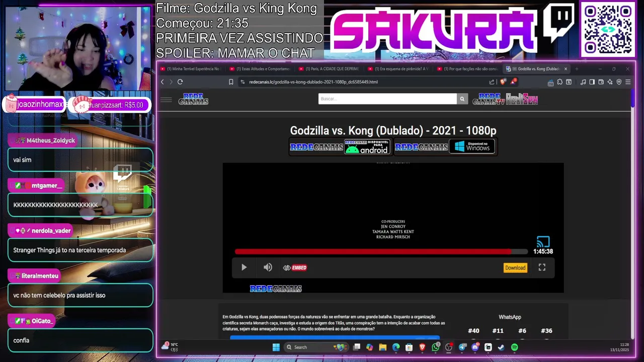Switch to 'Essas Atitudes e Comportamentos' tab
The image size is (644, 362).
[x=260, y=69]
